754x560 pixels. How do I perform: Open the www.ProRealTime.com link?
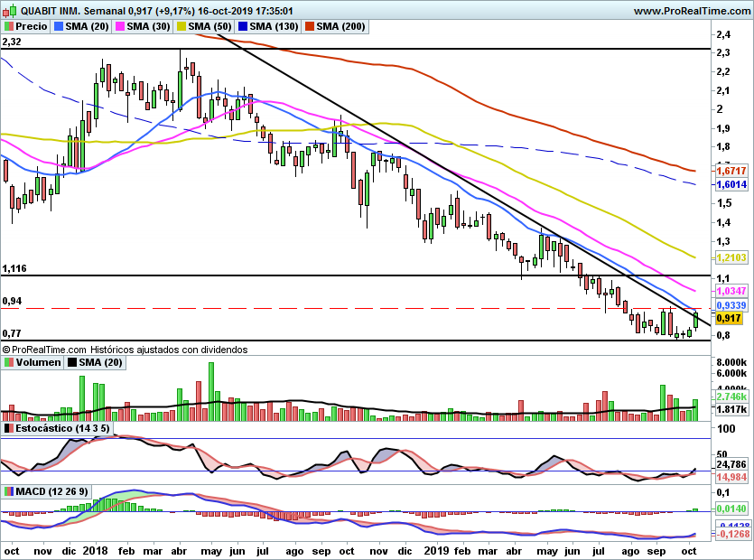coord(692,11)
